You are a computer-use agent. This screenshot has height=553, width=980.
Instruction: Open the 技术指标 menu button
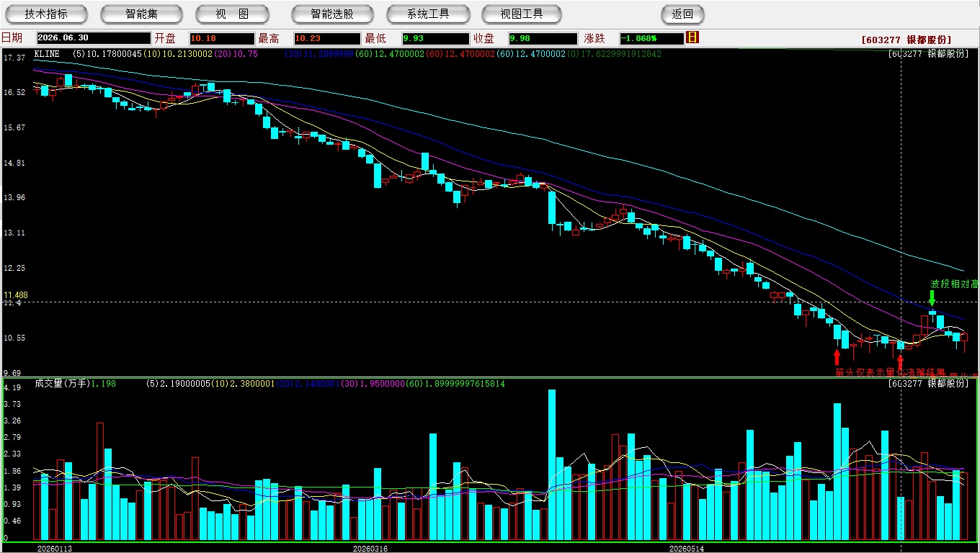click(46, 14)
